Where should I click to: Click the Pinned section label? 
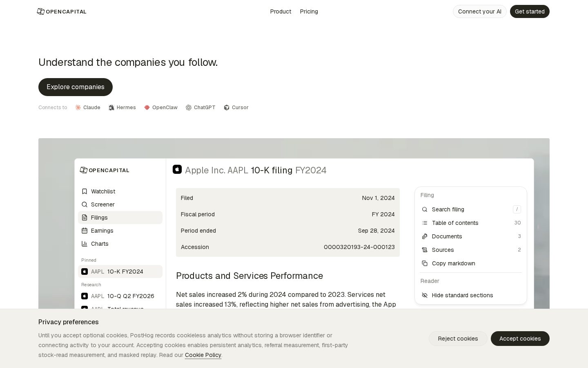(x=89, y=260)
